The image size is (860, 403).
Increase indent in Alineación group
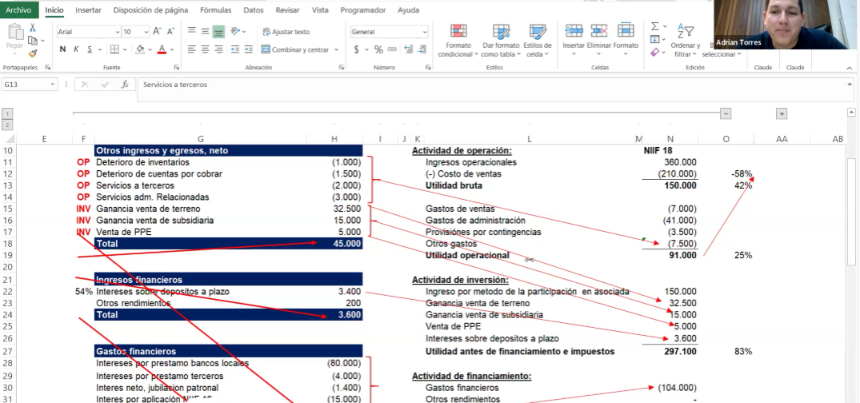[248, 49]
